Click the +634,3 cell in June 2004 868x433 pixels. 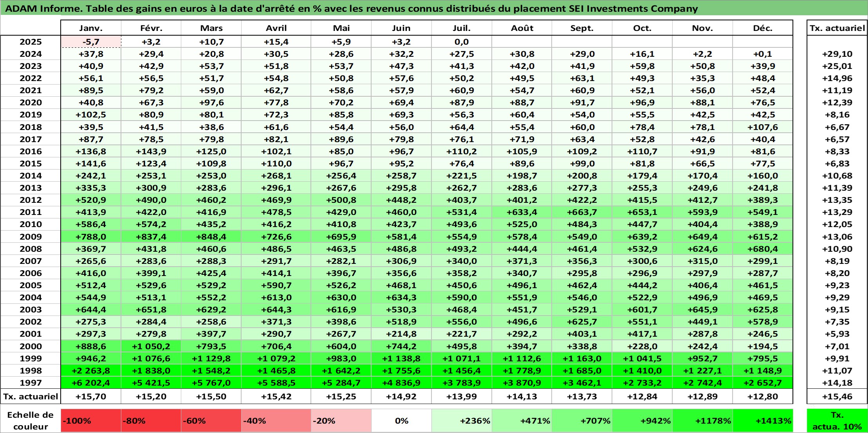pos(402,298)
